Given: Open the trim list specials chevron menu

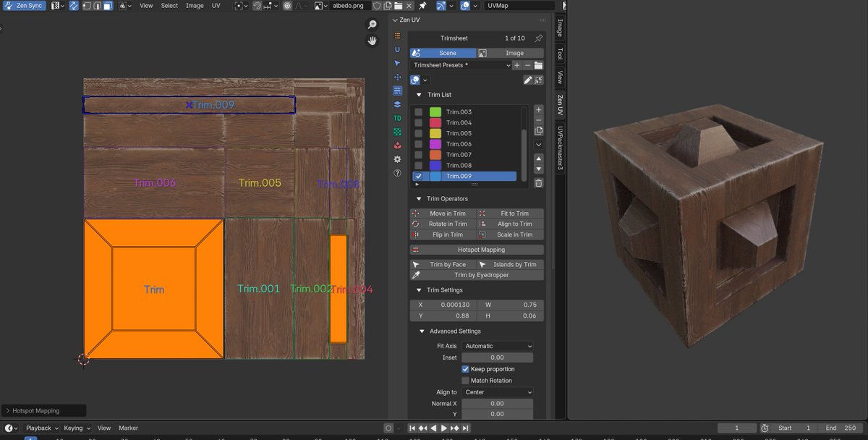Looking at the screenshot, I should pos(538,144).
